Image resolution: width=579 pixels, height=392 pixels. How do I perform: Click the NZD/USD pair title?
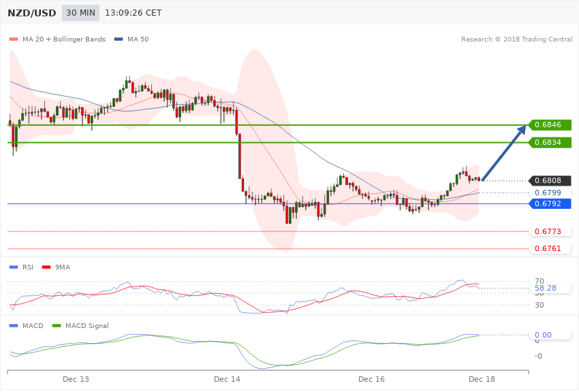[x=32, y=13]
